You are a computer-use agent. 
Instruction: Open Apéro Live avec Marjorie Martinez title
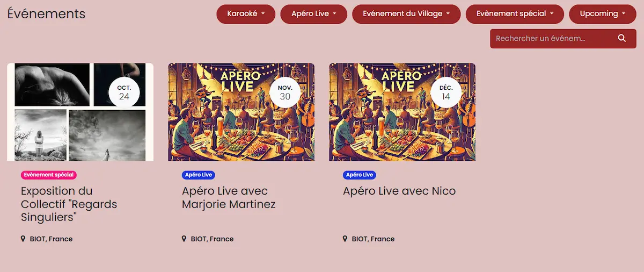[229, 198]
